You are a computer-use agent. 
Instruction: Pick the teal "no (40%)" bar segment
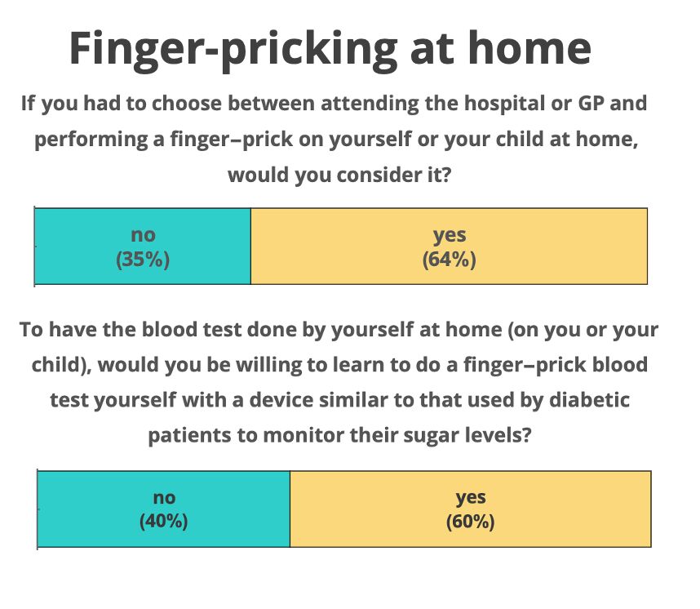pos(163,509)
